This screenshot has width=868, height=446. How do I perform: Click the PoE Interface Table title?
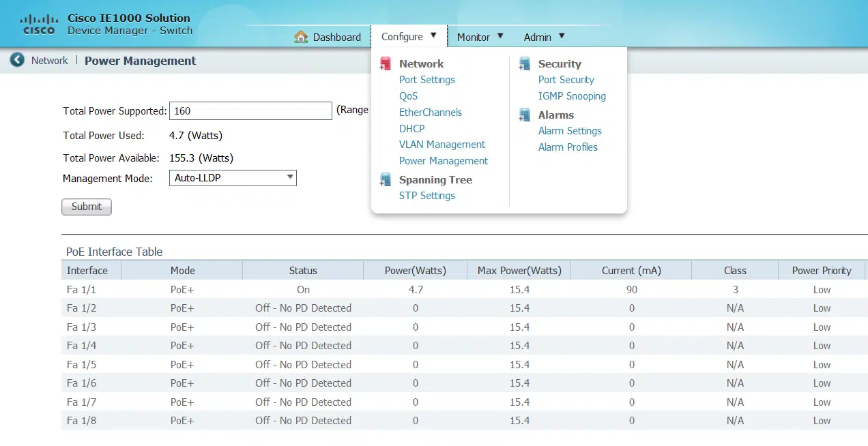point(114,252)
